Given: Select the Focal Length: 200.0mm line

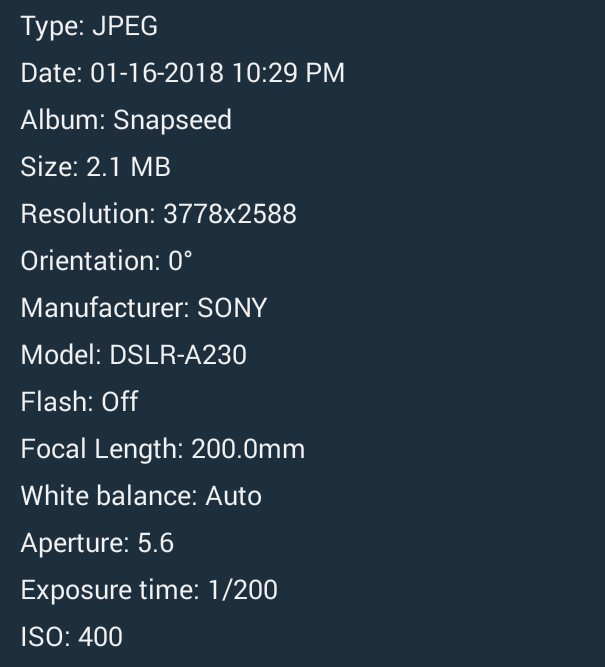Looking at the screenshot, I should [163, 450].
